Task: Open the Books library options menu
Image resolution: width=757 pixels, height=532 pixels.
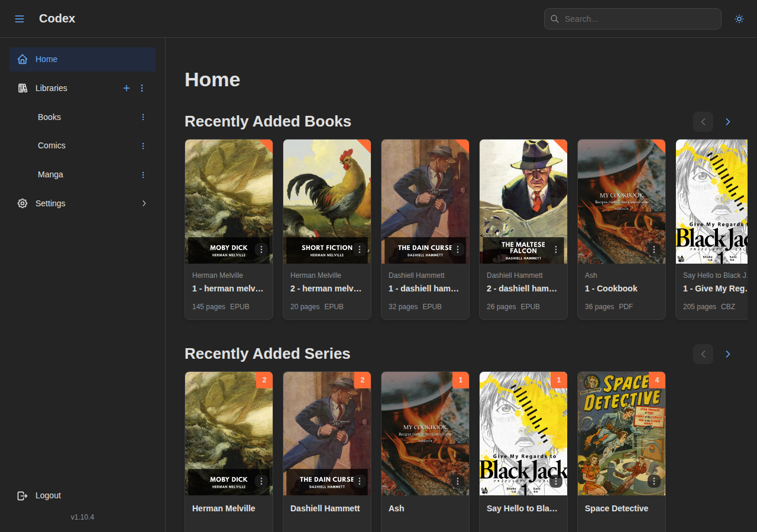Action: pyautogui.click(x=143, y=117)
